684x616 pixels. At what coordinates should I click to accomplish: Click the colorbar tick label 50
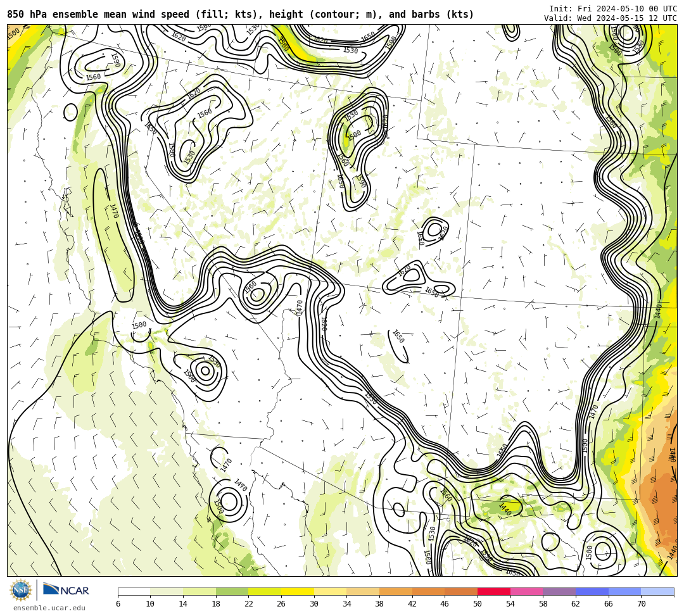pos(478,604)
